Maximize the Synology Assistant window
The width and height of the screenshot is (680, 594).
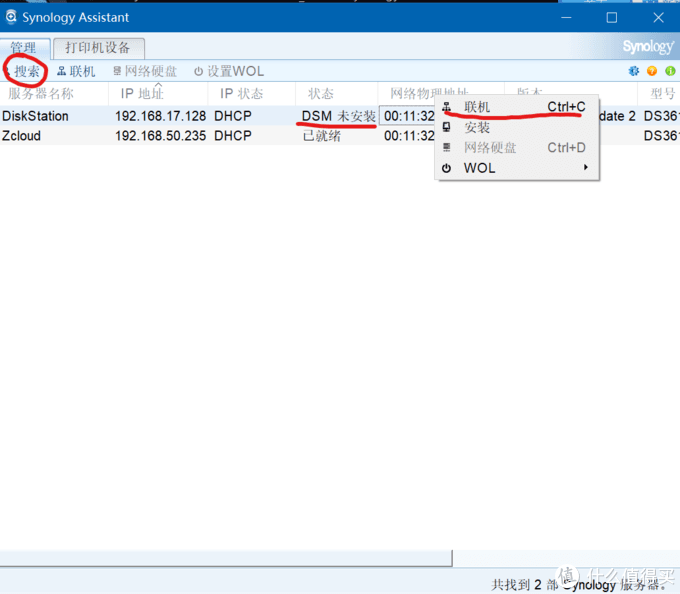611,17
